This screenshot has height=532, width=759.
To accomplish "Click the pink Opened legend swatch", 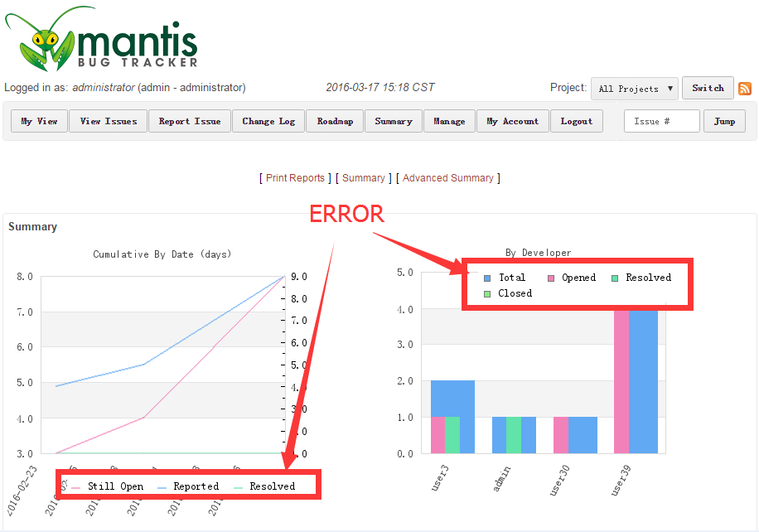I will tap(551, 278).
